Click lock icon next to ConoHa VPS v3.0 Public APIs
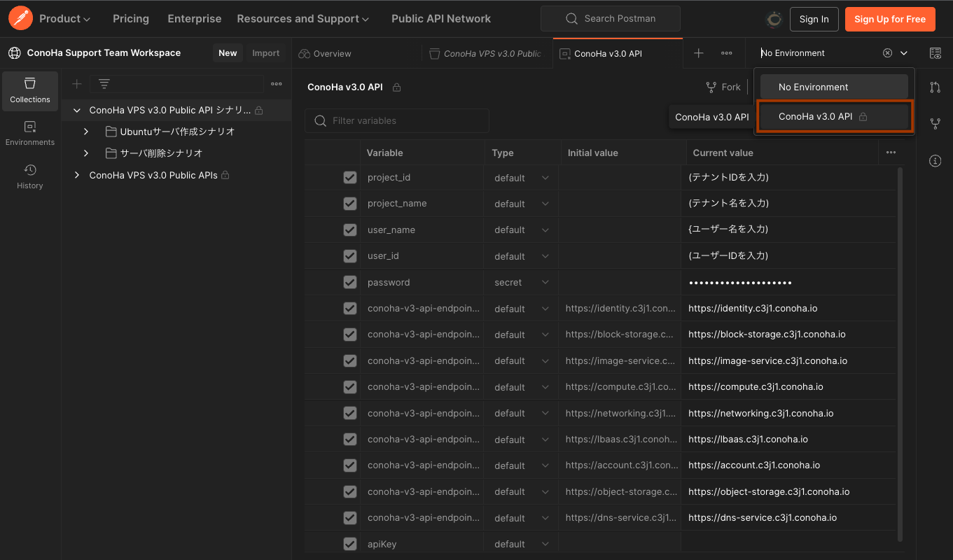 (x=225, y=175)
